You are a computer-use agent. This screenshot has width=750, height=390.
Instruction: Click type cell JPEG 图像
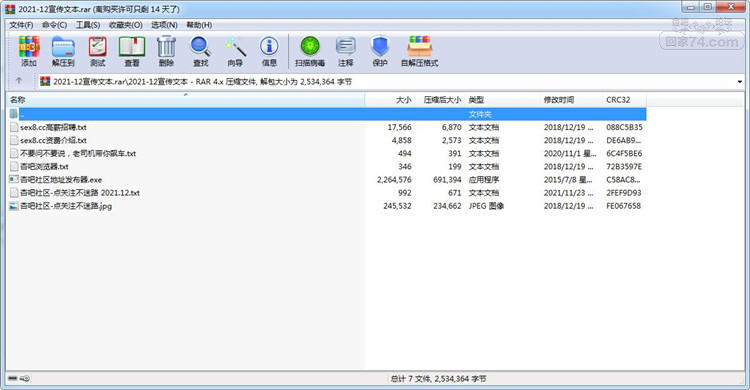[x=486, y=206]
